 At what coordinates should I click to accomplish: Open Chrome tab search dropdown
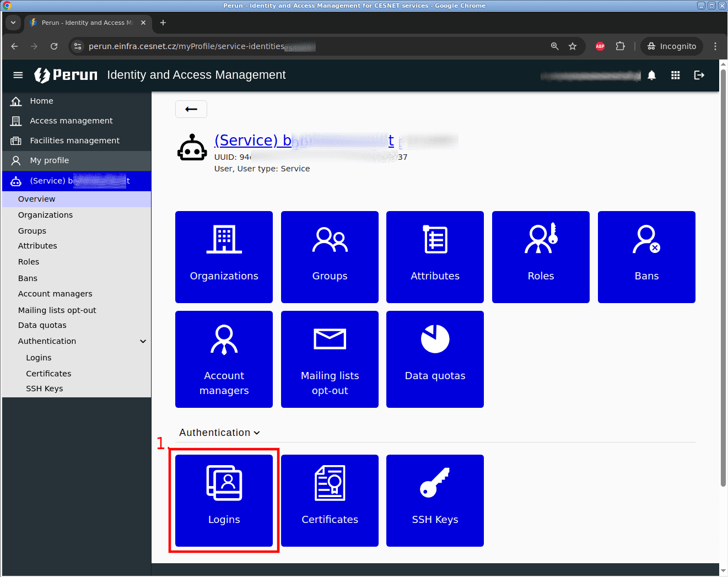(13, 23)
